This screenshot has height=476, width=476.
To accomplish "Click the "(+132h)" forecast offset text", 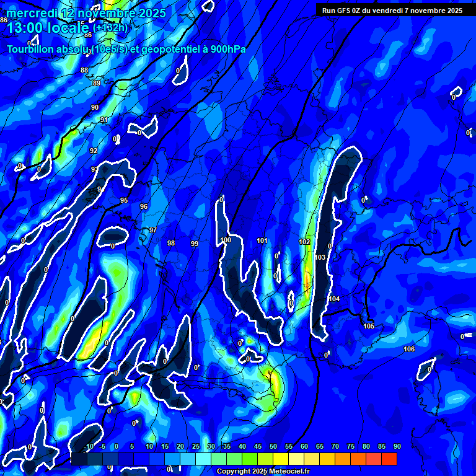I will (x=111, y=28).
